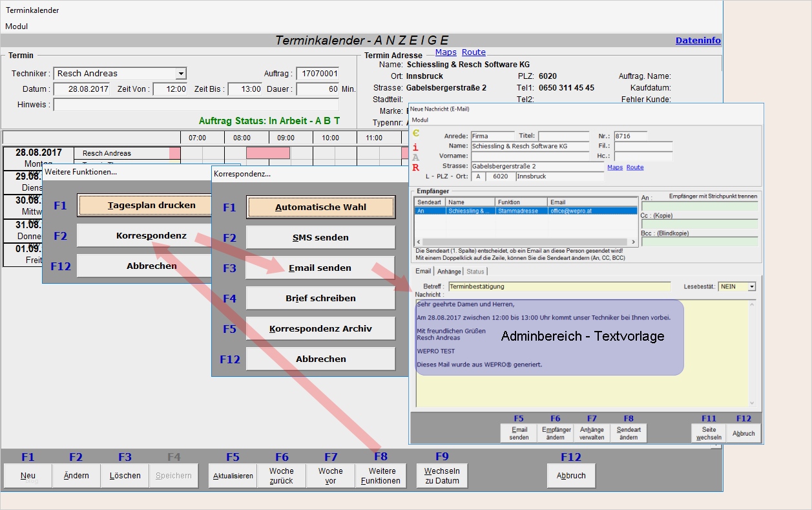
Task: Open Modul menu in Neue Nachricht window
Action: 420,120
